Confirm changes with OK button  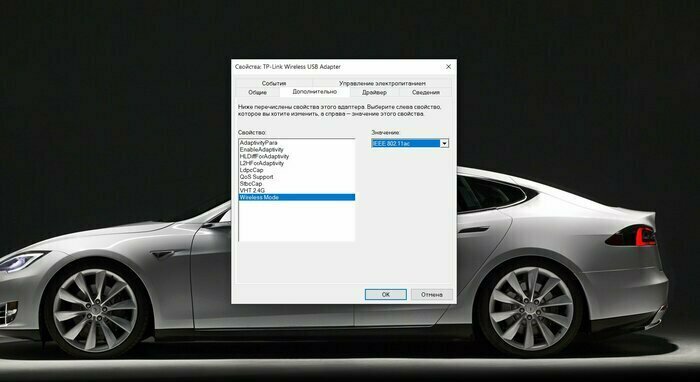click(386, 295)
